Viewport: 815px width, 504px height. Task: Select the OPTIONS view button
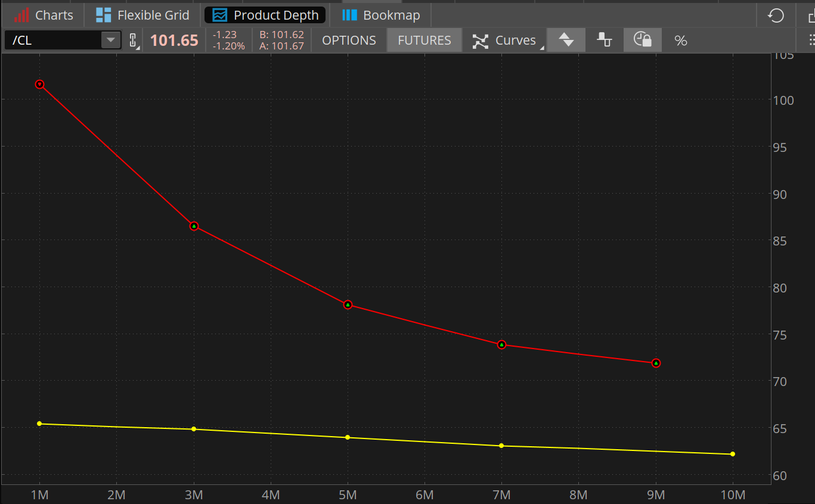[x=349, y=41]
